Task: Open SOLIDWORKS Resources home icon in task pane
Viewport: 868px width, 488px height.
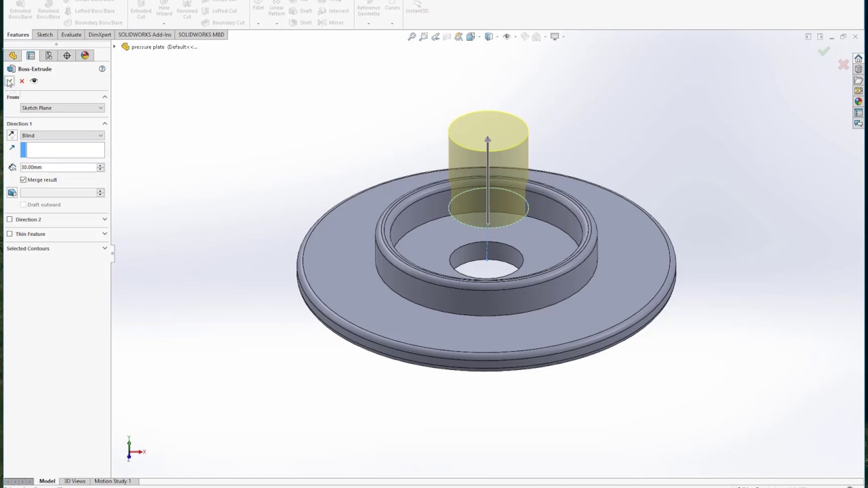Action: click(859, 58)
